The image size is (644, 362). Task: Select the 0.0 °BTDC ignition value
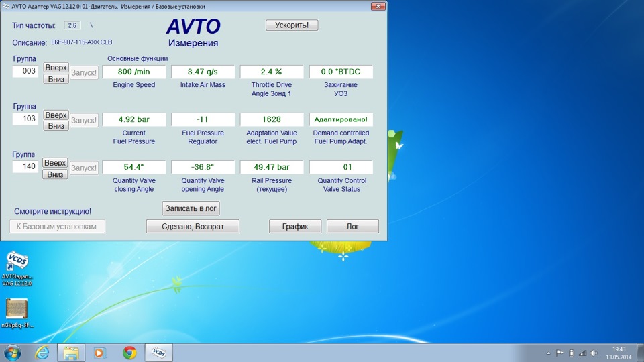pyautogui.click(x=341, y=72)
